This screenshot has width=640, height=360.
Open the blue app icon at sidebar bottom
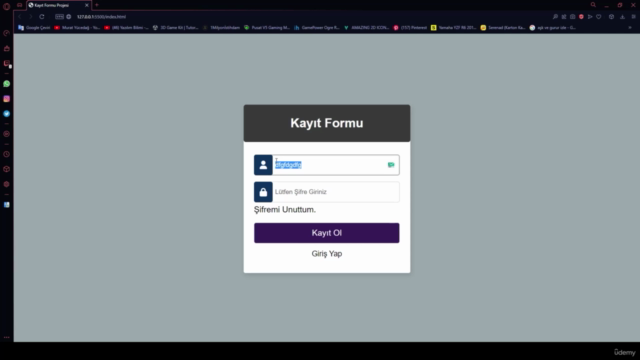(7, 204)
